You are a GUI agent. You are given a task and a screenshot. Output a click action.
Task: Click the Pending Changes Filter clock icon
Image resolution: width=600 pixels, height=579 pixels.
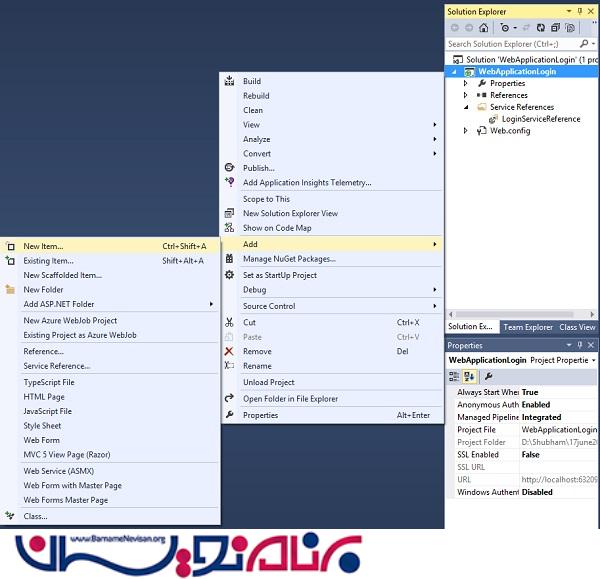point(505,28)
